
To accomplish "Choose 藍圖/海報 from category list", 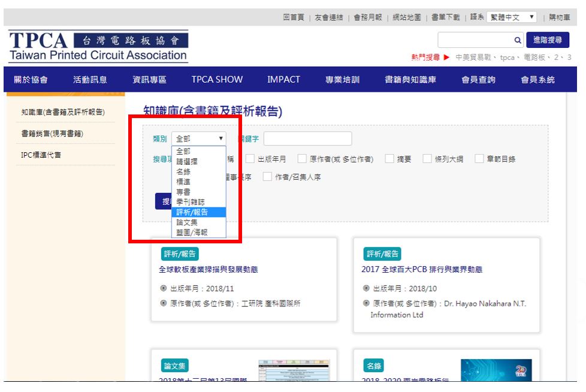I will click(199, 232).
